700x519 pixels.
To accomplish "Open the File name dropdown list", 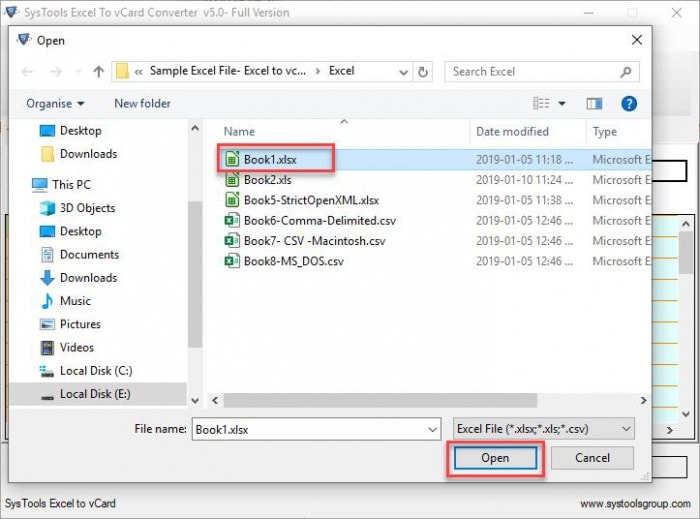I will pyautogui.click(x=432, y=429).
